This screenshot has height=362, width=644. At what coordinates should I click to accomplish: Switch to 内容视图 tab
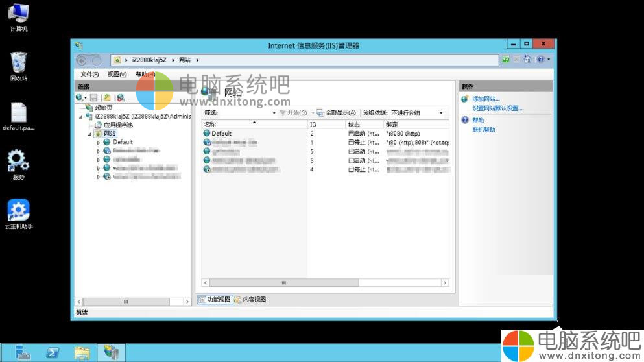point(250,300)
